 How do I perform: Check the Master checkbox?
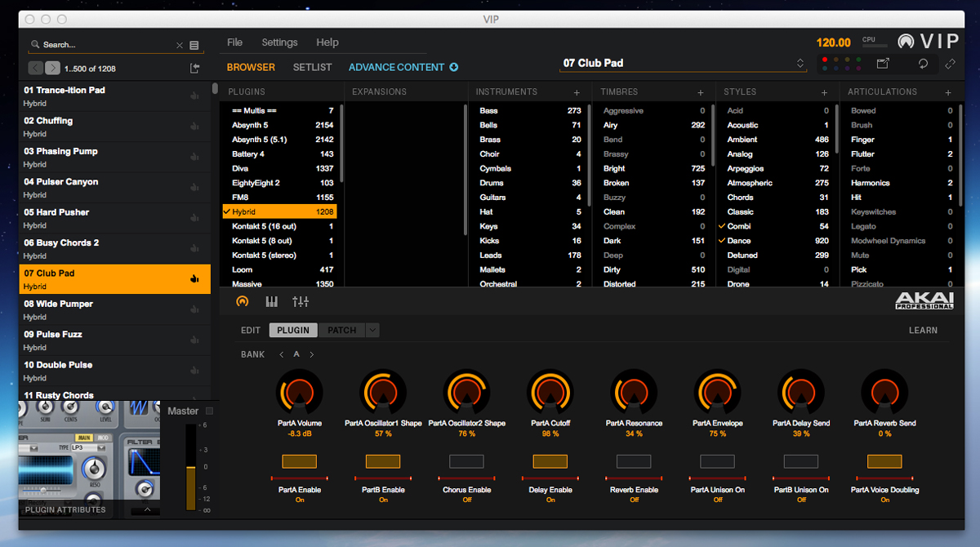coord(210,411)
